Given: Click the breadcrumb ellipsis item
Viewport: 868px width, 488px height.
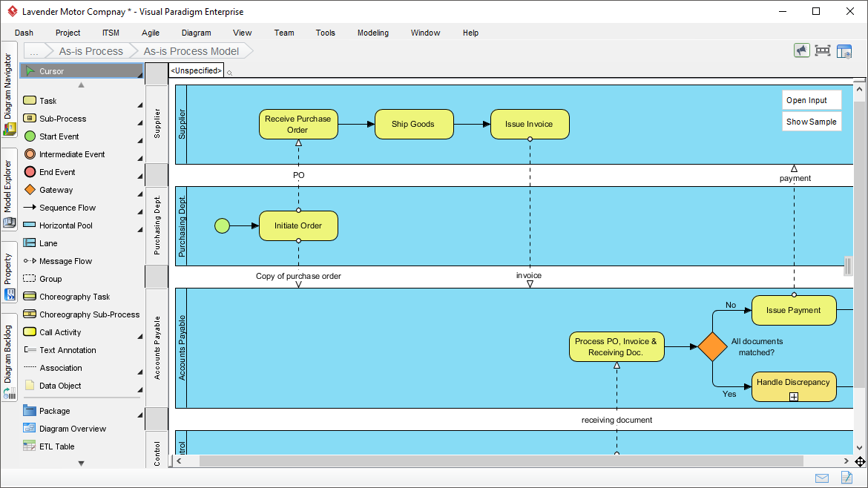Looking at the screenshot, I should point(34,51).
